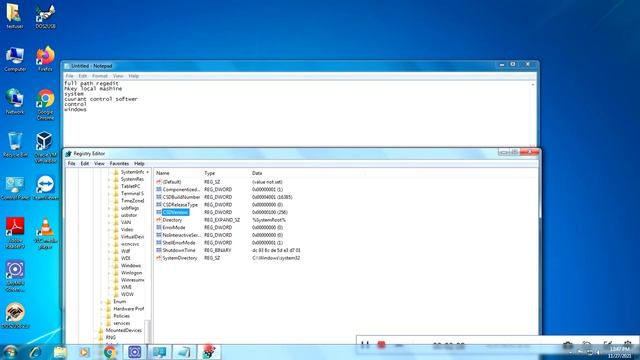Select the SystemDirectory string value icon
Viewport: 640px width, 360px height.
coord(159,258)
